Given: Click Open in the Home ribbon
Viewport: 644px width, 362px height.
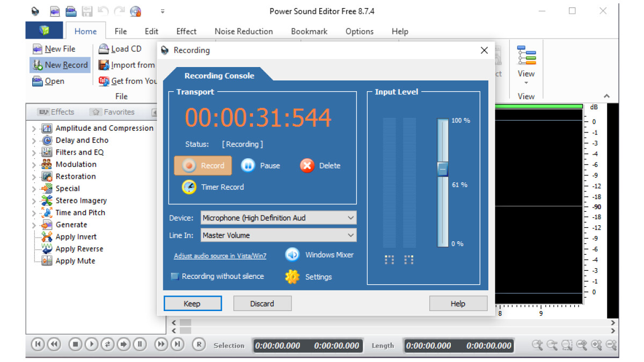Looking at the screenshot, I should pyautogui.click(x=48, y=81).
